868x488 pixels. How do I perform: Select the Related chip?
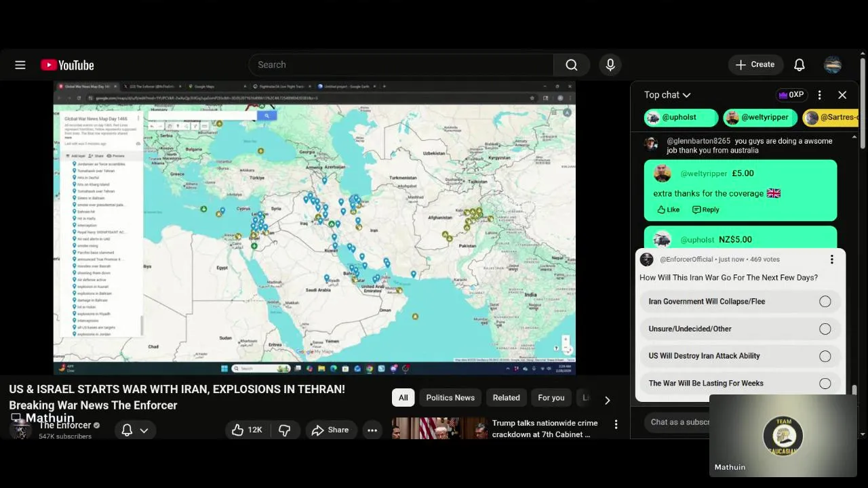click(x=507, y=398)
